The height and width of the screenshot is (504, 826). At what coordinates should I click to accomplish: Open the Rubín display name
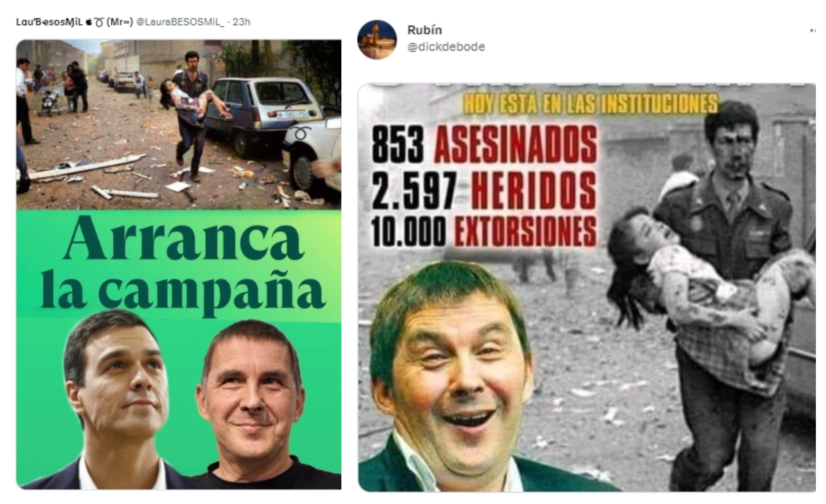pos(425,30)
